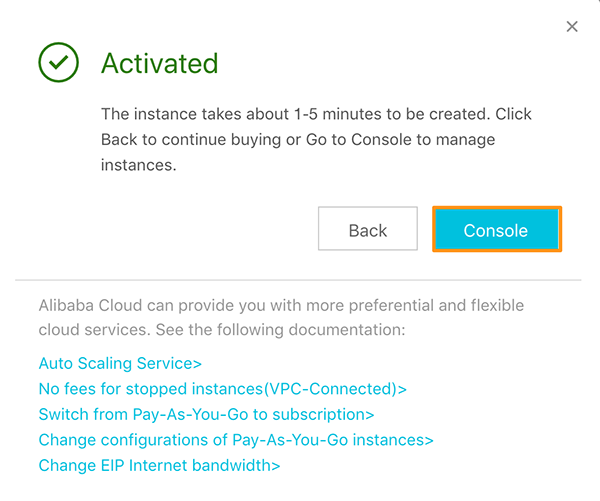Click the arrow after the VPC-Connected link
Image resolution: width=600 pixels, height=501 pixels.
[402, 390]
